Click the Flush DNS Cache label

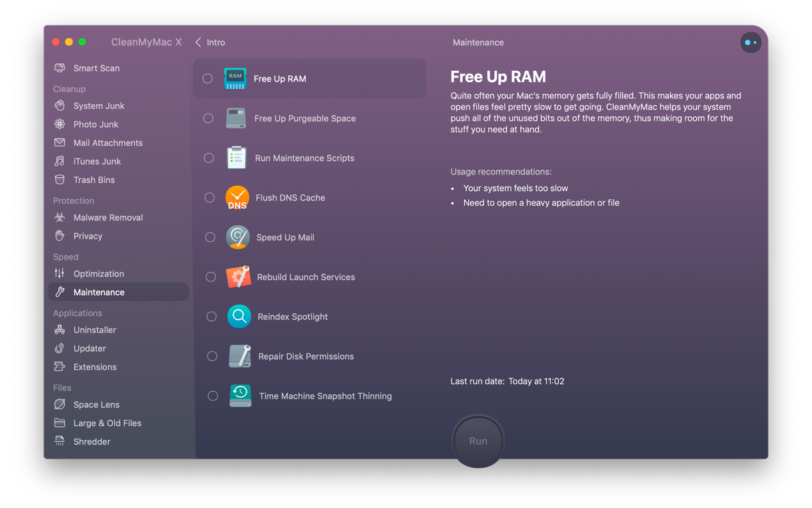coord(290,198)
